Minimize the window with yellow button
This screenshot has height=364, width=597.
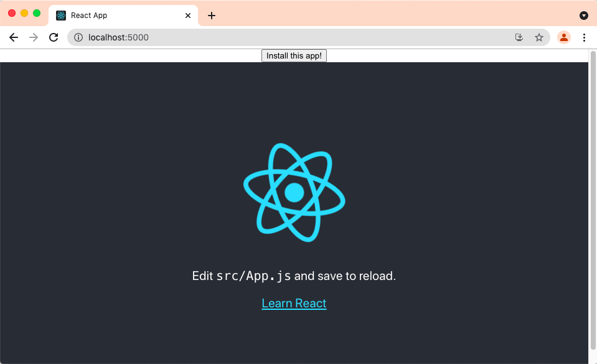pos(24,13)
